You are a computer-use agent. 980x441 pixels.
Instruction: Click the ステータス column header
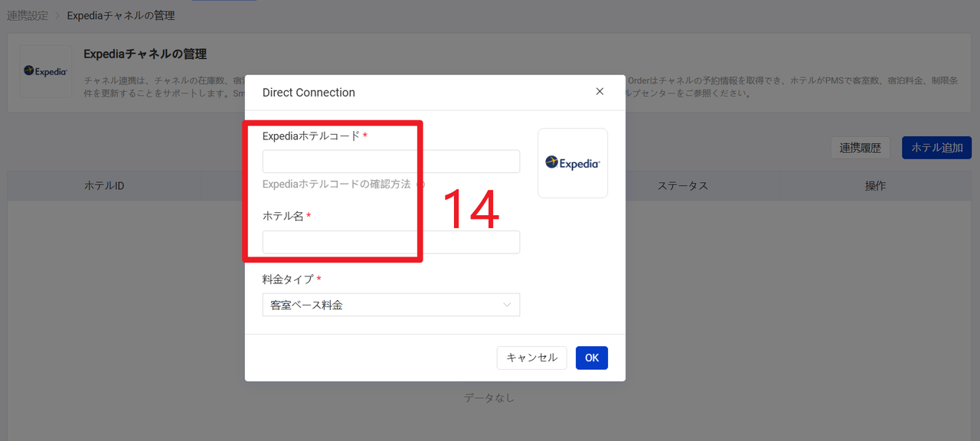682,186
